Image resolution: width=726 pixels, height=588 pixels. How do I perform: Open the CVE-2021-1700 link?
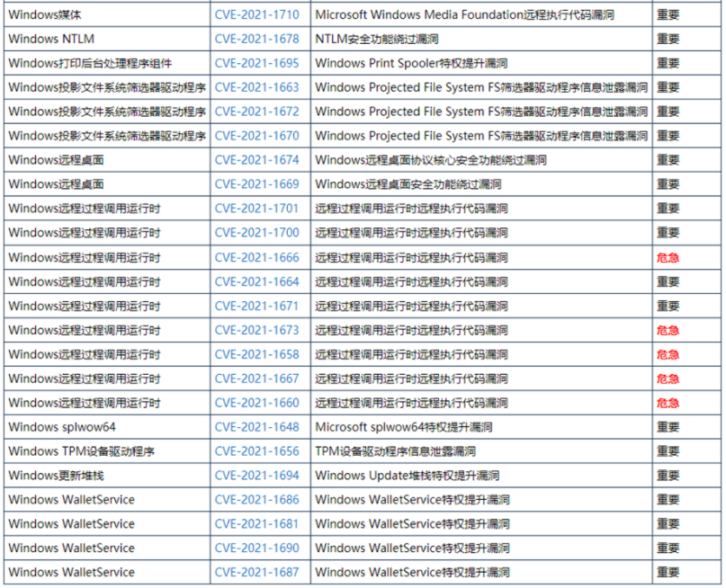pyautogui.click(x=257, y=233)
